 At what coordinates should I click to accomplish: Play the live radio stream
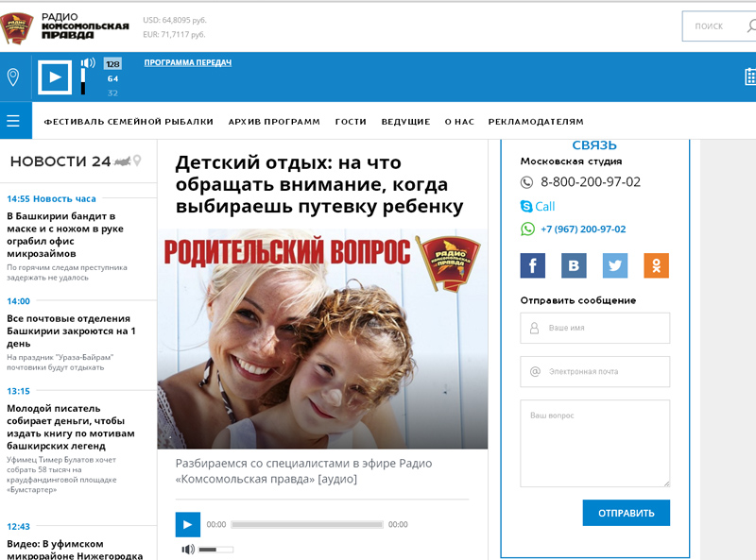point(55,77)
